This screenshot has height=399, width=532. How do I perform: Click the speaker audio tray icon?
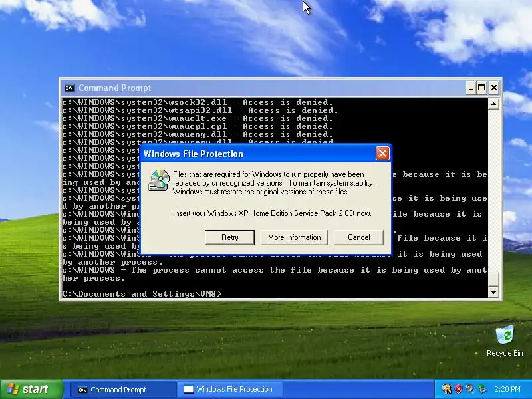(x=470, y=389)
